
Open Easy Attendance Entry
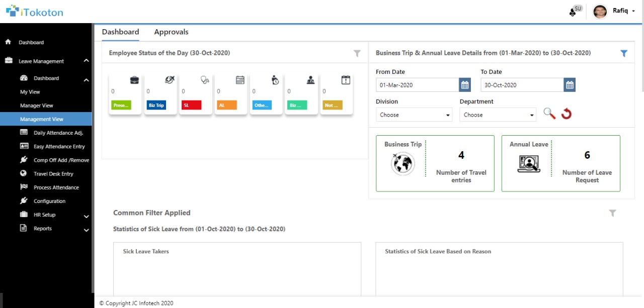[59, 146]
